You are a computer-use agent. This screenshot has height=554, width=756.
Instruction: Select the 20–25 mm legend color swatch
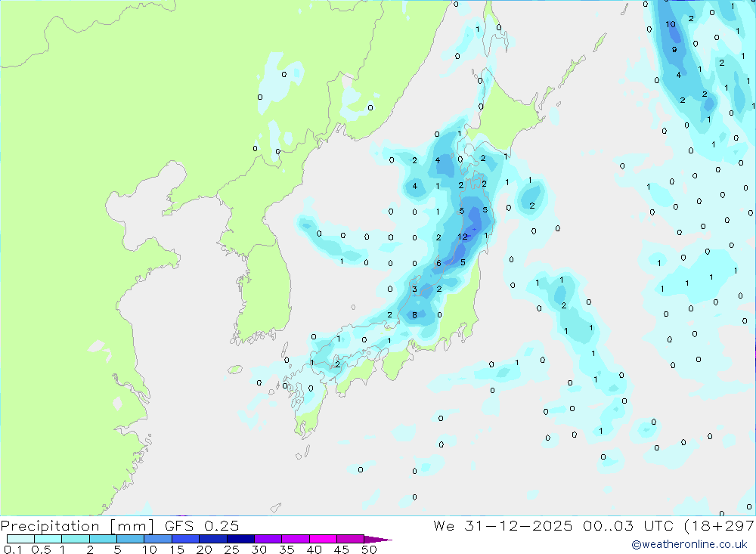pyautogui.click(x=212, y=539)
